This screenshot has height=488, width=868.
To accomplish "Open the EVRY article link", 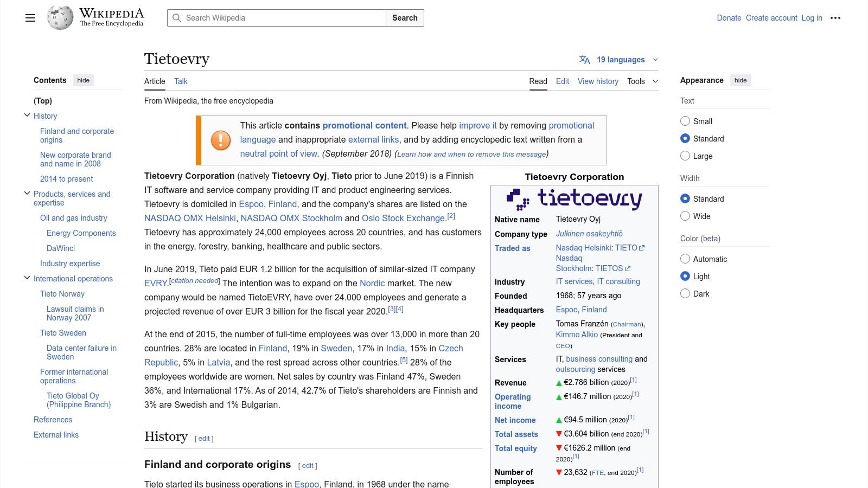I will click(x=156, y=283).
